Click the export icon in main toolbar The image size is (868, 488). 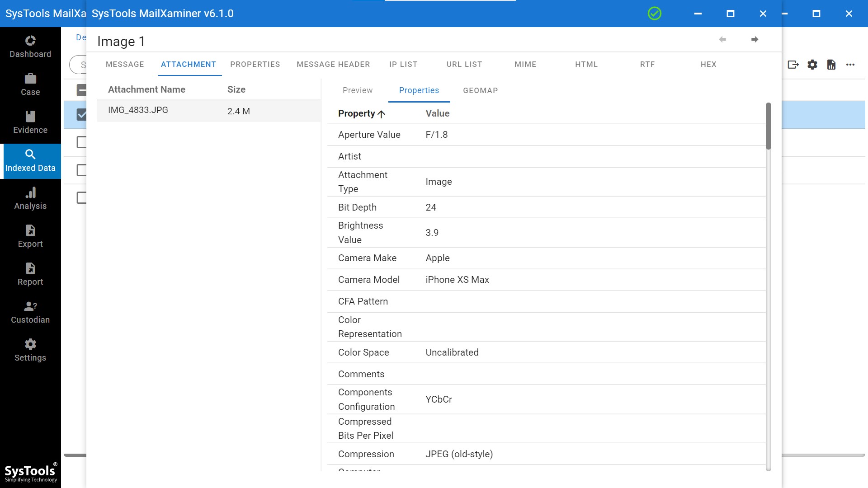tap(793, 65)
